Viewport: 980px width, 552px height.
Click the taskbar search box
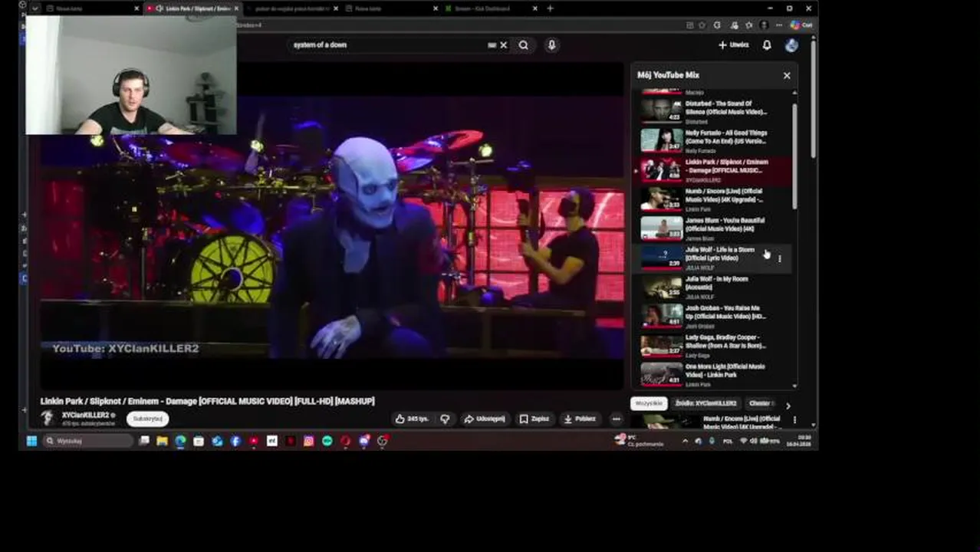[x=87, y=441]
